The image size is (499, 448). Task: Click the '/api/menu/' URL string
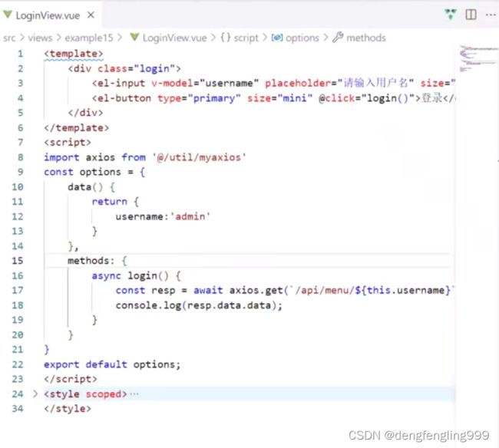324,290
